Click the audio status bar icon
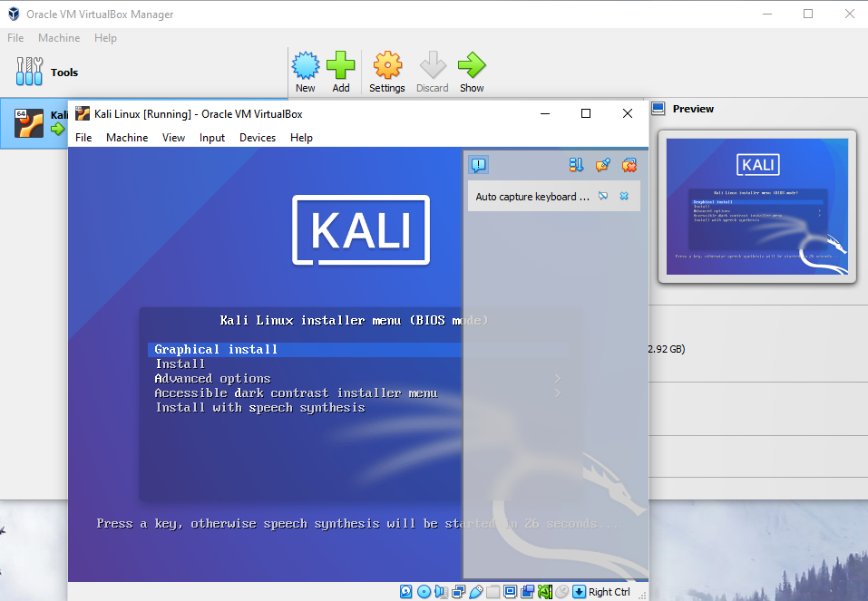868x601 pixels. pos(441,592)
